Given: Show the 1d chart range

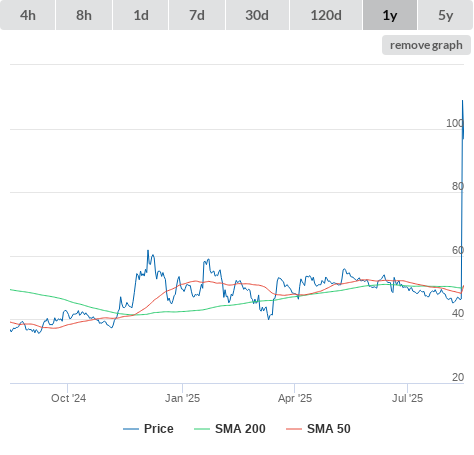Looking at the screenshot, I should pos(141,15).
